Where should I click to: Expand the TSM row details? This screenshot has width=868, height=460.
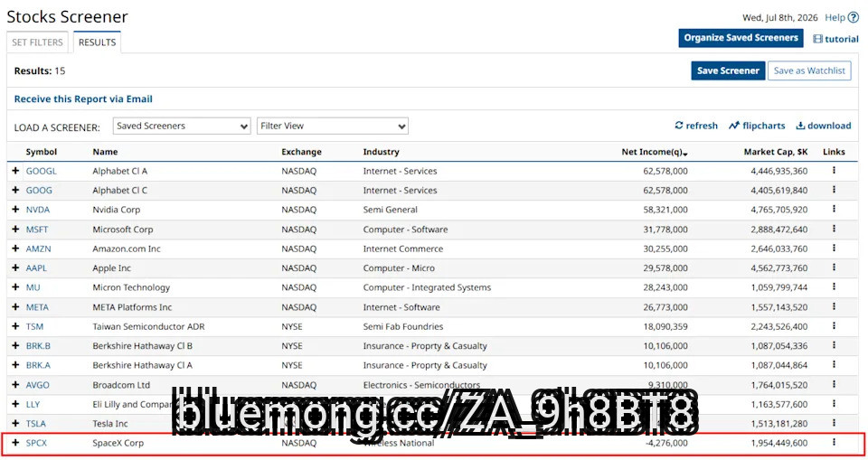pyautogui.click(x=15, y=326)
